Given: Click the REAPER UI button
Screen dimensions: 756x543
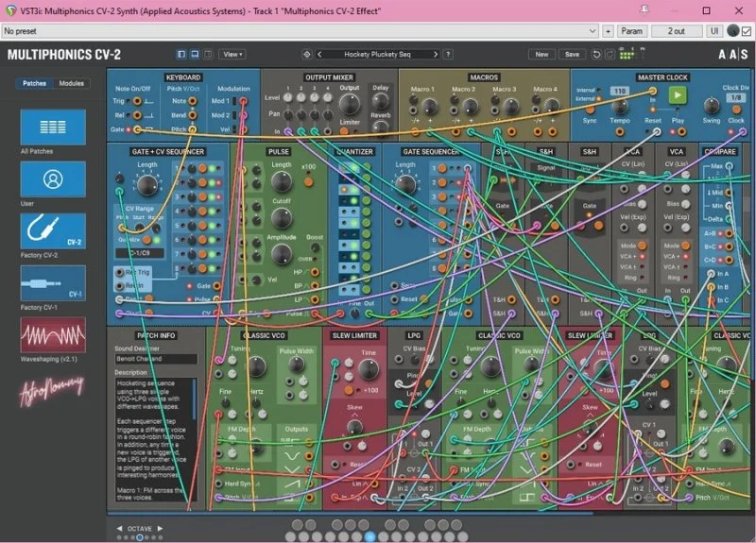Looking at the screenshot, I should point(714,31).
